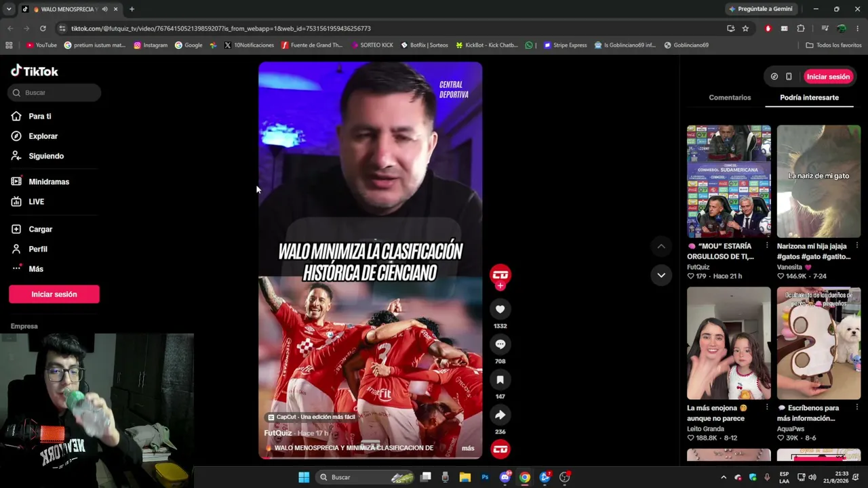Open the Todos los favoritos folder
This screenshot has height=488, width=868.
[x=833, y=45]
